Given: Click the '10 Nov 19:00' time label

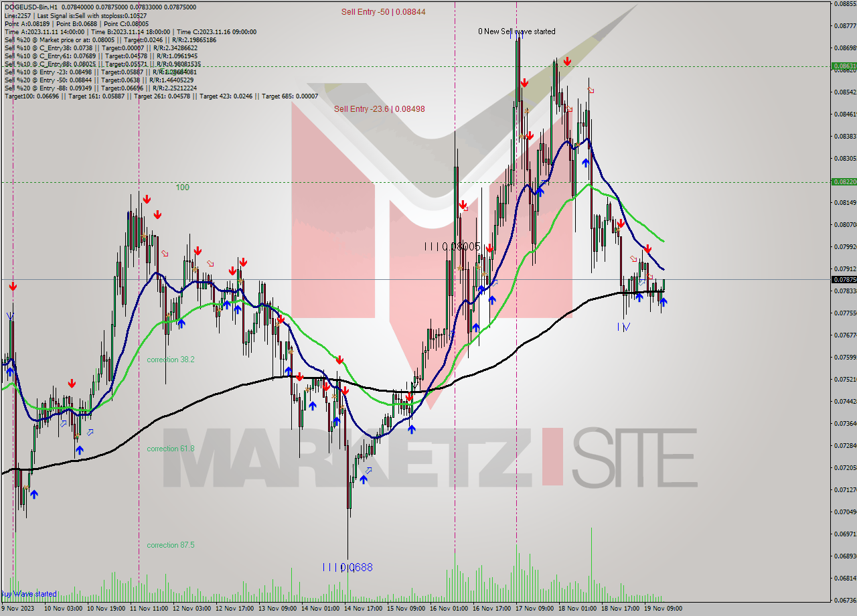Looking at the screenshot, I should coord(106,609).
